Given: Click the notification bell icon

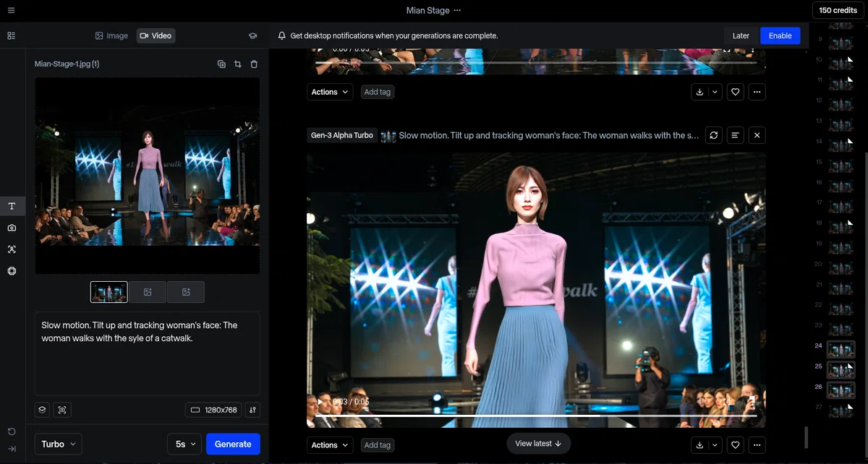Looking at the screenshot, I should pyautogui.click(x=282, y=35).
